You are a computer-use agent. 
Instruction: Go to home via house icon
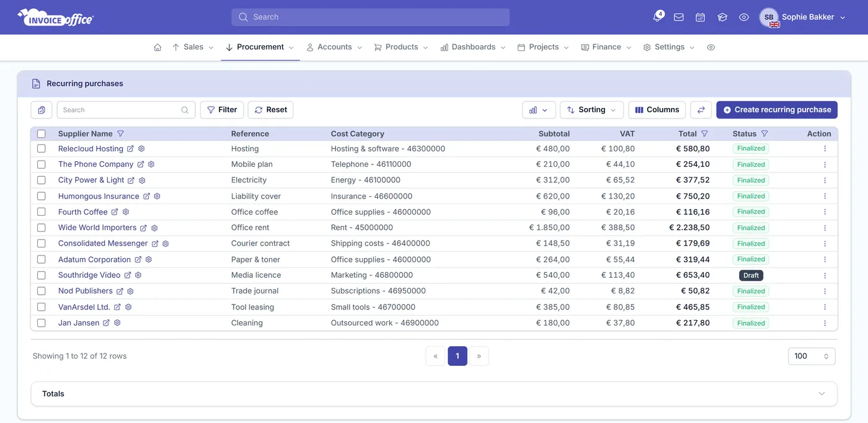(x=157, y=47)
